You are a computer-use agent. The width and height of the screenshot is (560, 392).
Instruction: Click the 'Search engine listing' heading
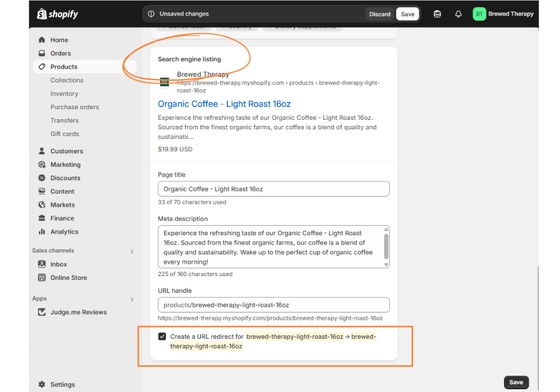[189, 59]
